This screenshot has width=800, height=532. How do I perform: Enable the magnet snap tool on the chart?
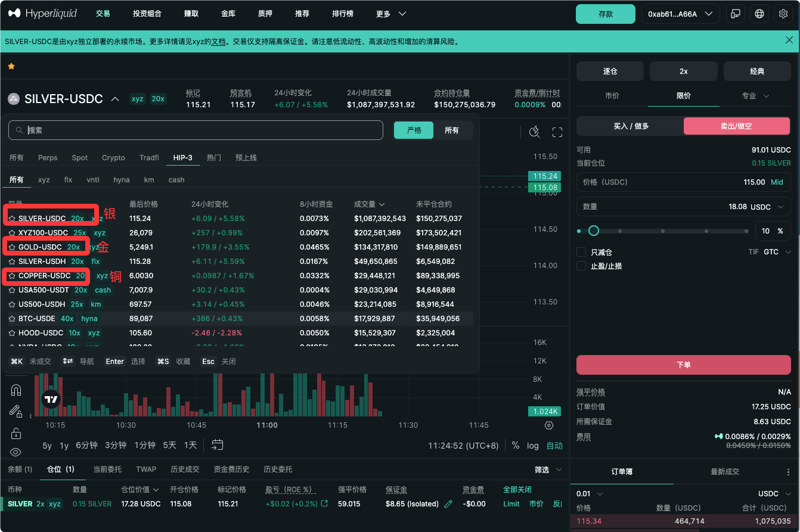(16, 390)
